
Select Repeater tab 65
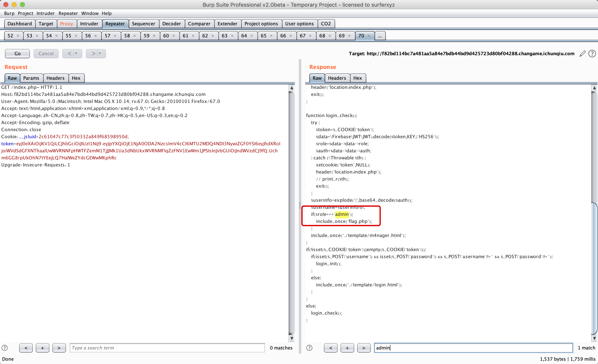tap(263, 36)
